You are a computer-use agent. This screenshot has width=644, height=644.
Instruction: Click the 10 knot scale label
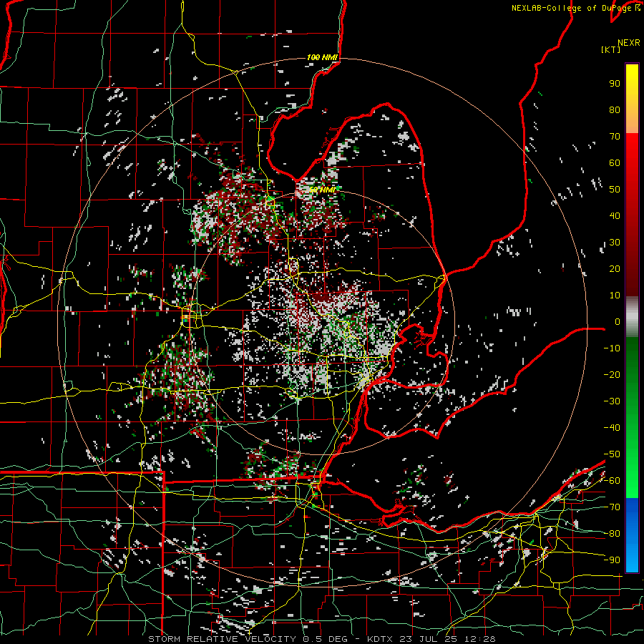click(615, 296)
